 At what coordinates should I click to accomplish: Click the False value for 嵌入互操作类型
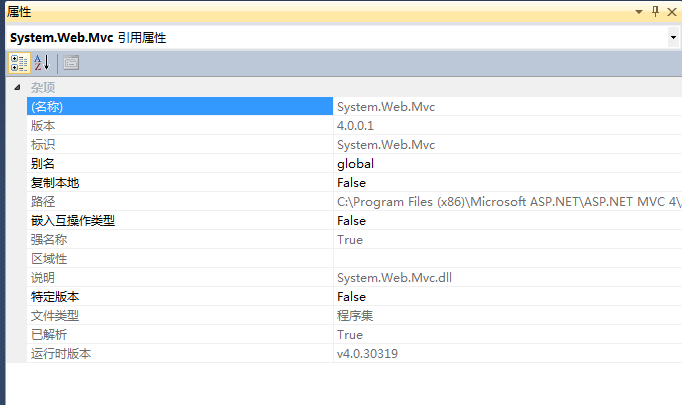tap(351, 221)
